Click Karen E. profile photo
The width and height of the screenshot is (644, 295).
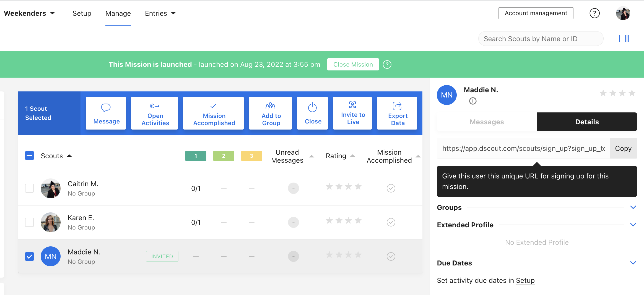coord(51,222)
